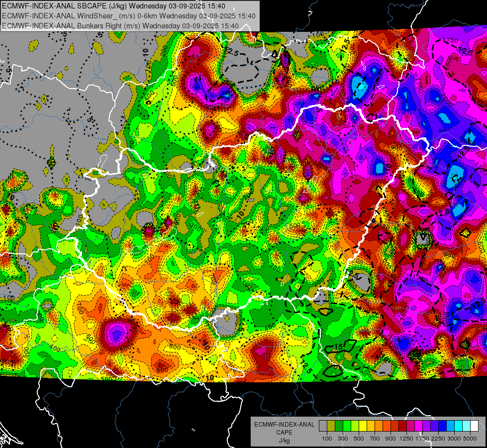Click the '1750' value under the legend bar

click(x=422, y=439)
